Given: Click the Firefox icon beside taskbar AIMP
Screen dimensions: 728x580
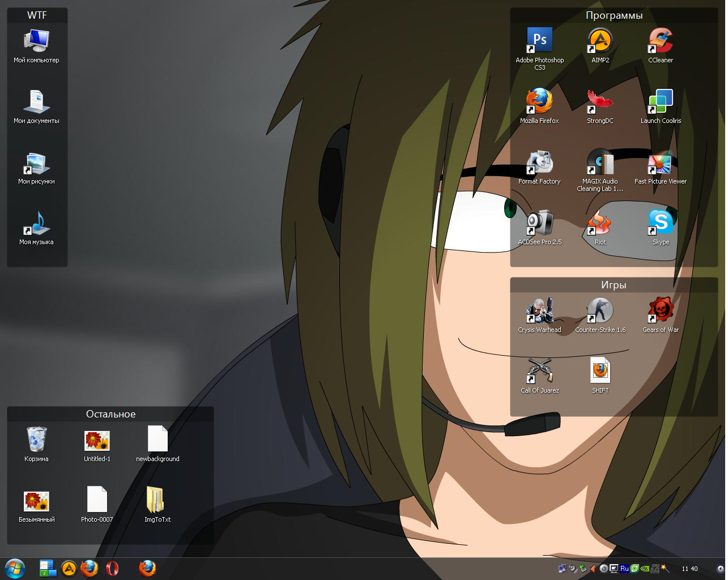Looking at the screenshot, I should pyautogui.click(x=90, y=568).
